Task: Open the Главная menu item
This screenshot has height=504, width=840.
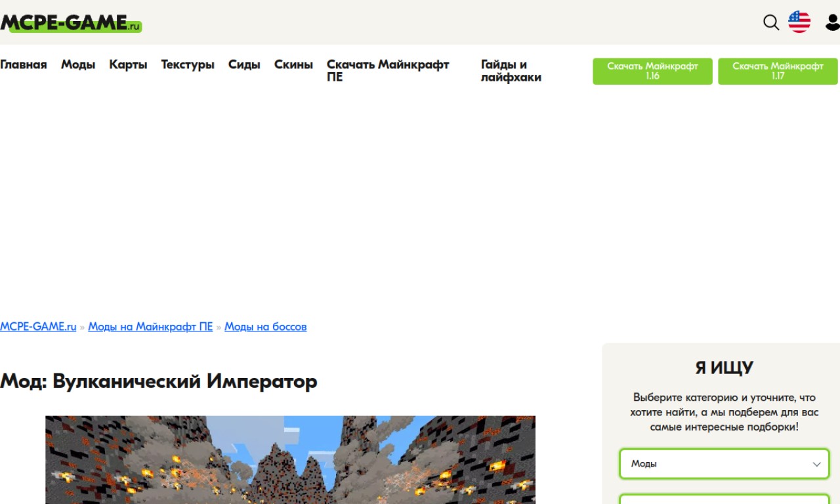Action: click(x=24, y=64)
